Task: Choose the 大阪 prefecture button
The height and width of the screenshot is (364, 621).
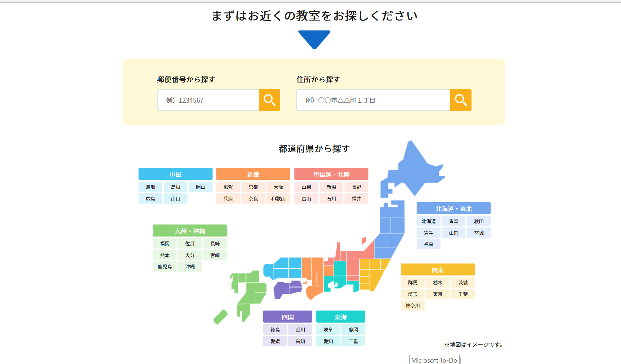Action: pyautogui.click(x=278, y=187)
